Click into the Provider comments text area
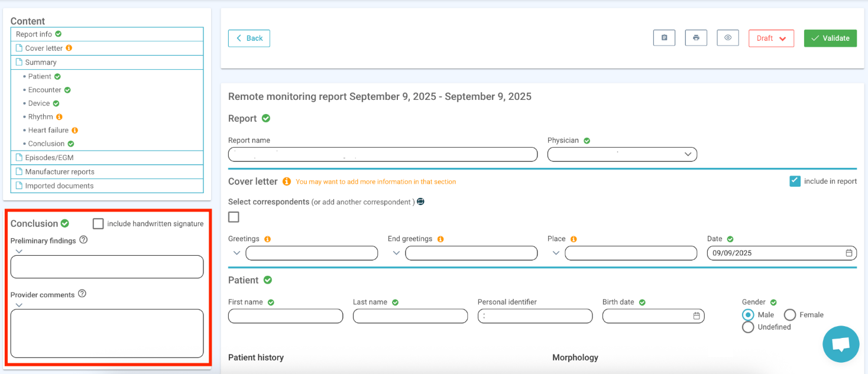The width and height of the screenshot is (868, 374). (107, 333)
